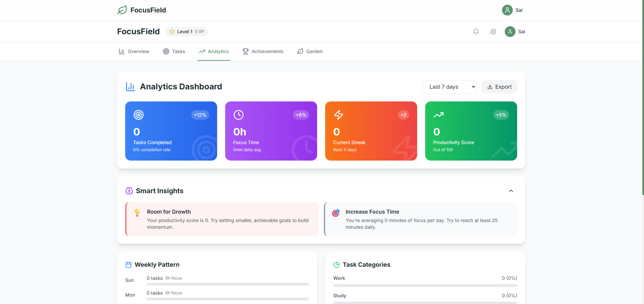
Task: Switch to the Tasks tab
Action: pos(174,51)
